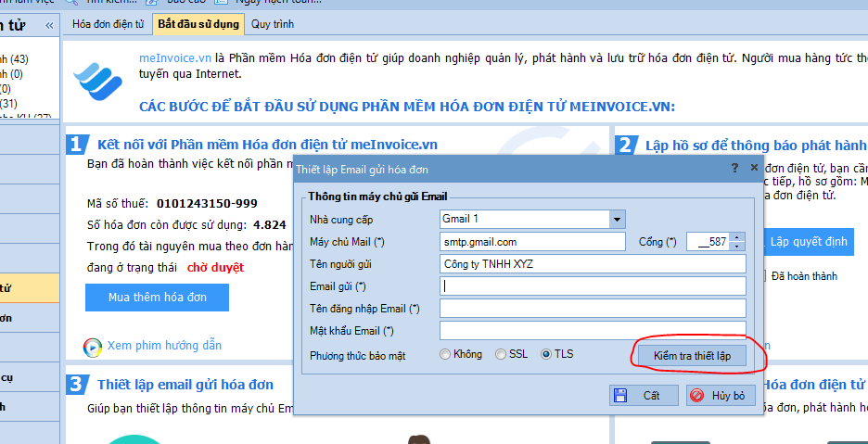Click the step 2 heading Lập hồ sơ để thông báo
The width and height of the screenshot is (868, 444).
[756, 146]
